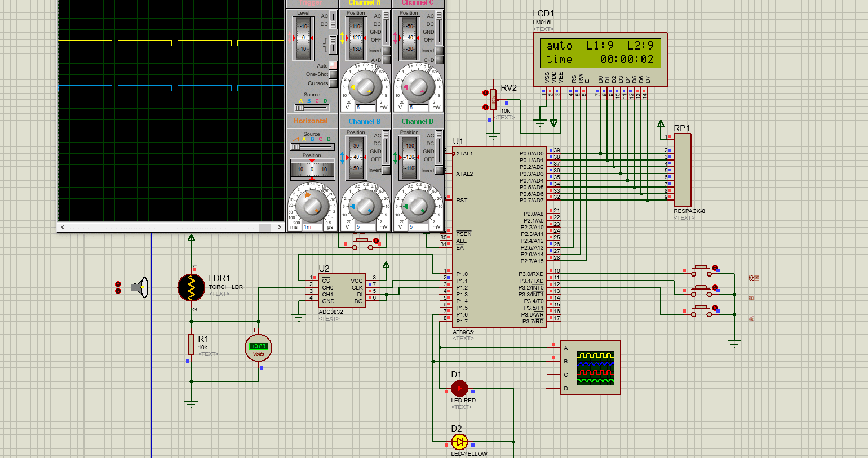Screen dimensions: 868x458
Task: Click the Channel B volts-per-division knob
Action: (365, 206)
